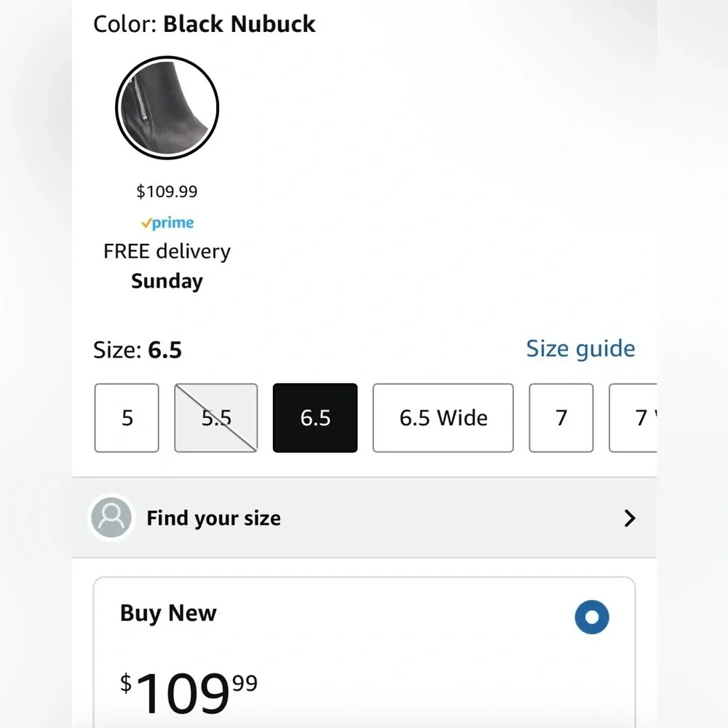Viewport: 728px width, 728px height.
Task: Click the Sunday delivery date
Action: pyautogui.click(x=167, y=281)
